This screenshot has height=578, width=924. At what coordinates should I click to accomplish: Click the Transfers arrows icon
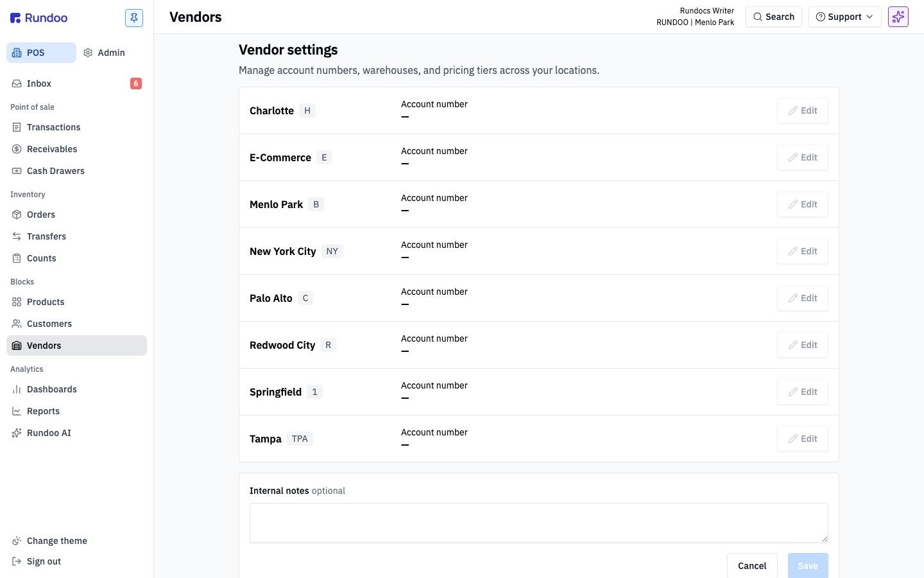coord(17,236)
